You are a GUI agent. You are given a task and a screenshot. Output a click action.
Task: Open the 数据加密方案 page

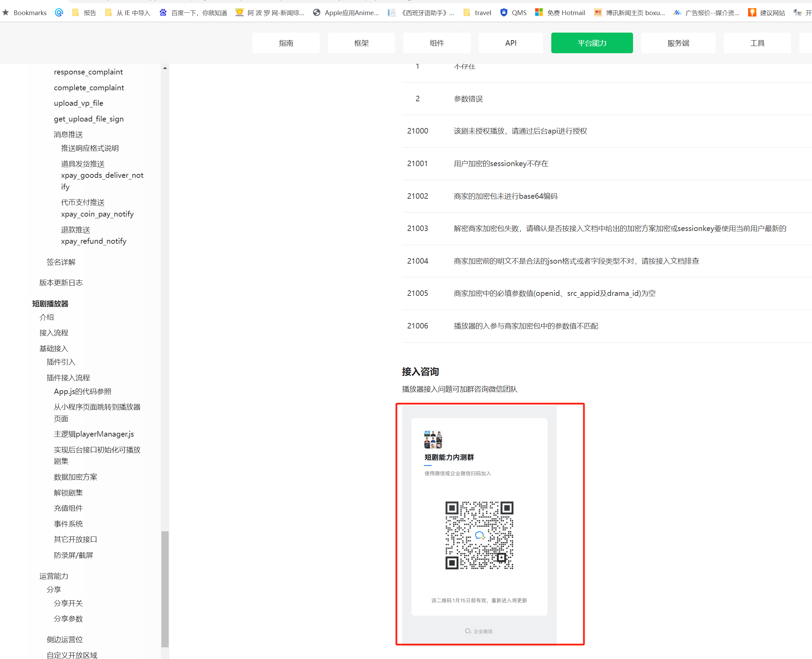click(x=76, y=477)
